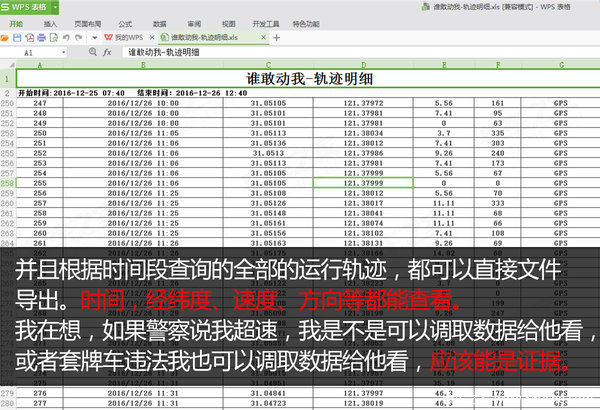Select the title cell 谁敢动我-轨迹明细
The image size is (600, 410).
[x=308, y=77]
